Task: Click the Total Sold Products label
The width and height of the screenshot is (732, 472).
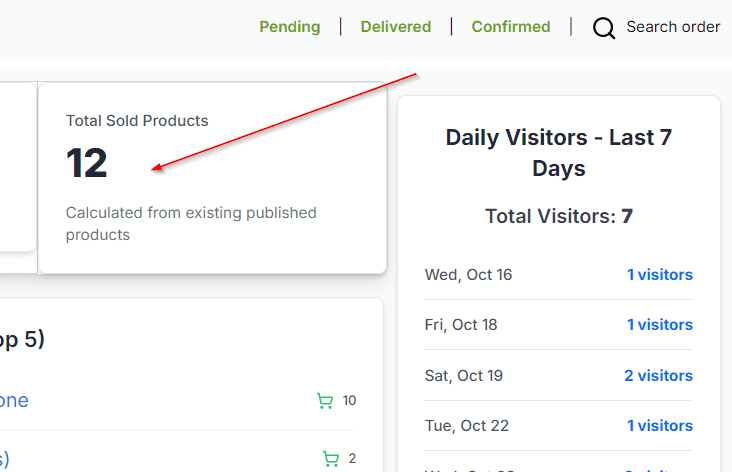Action: tap(137, 121)
